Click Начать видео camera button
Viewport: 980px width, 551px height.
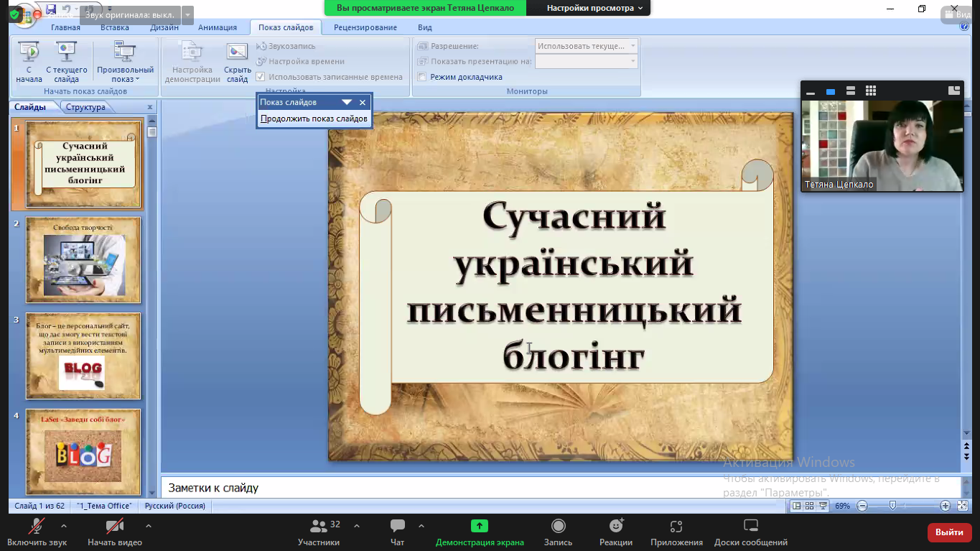coord(115,532)
